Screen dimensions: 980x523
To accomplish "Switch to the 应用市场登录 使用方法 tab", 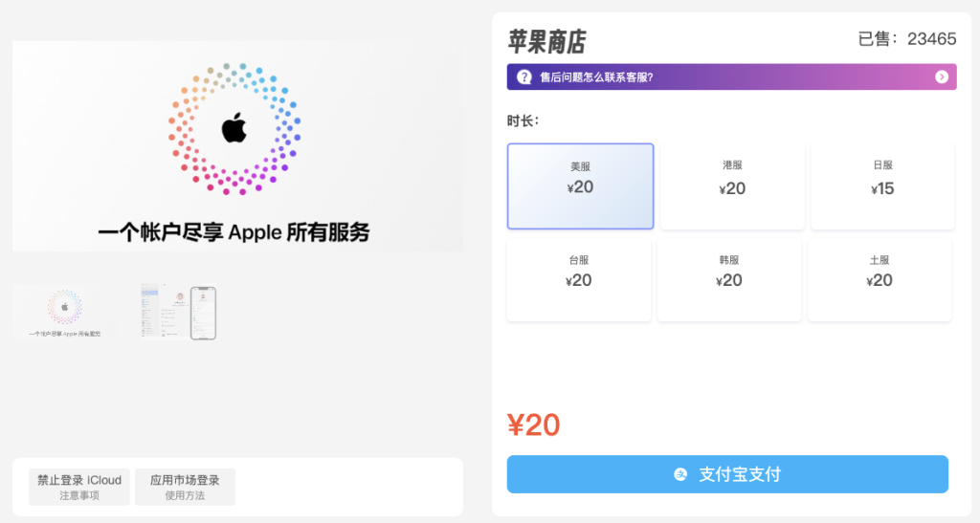I will (x=185, y=487).
